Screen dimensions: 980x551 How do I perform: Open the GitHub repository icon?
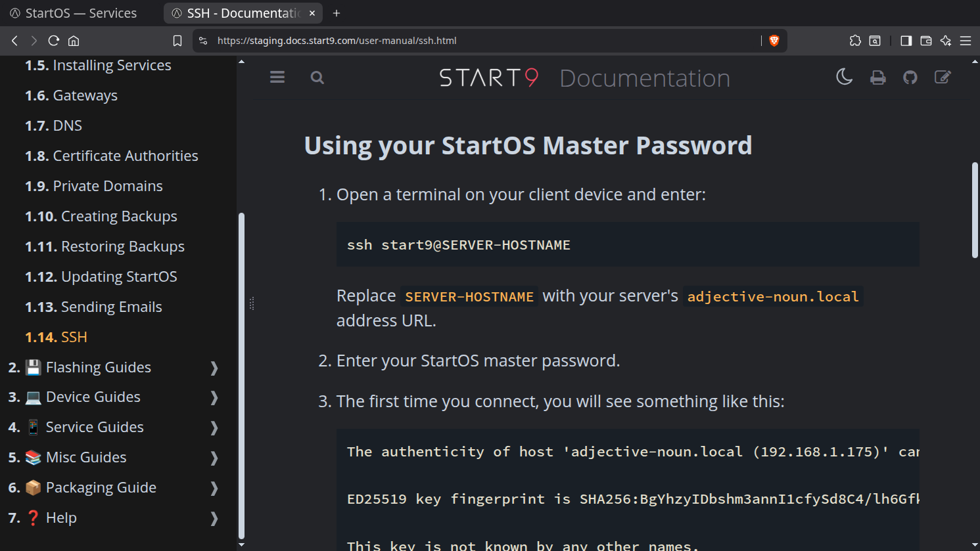(910, 77)
